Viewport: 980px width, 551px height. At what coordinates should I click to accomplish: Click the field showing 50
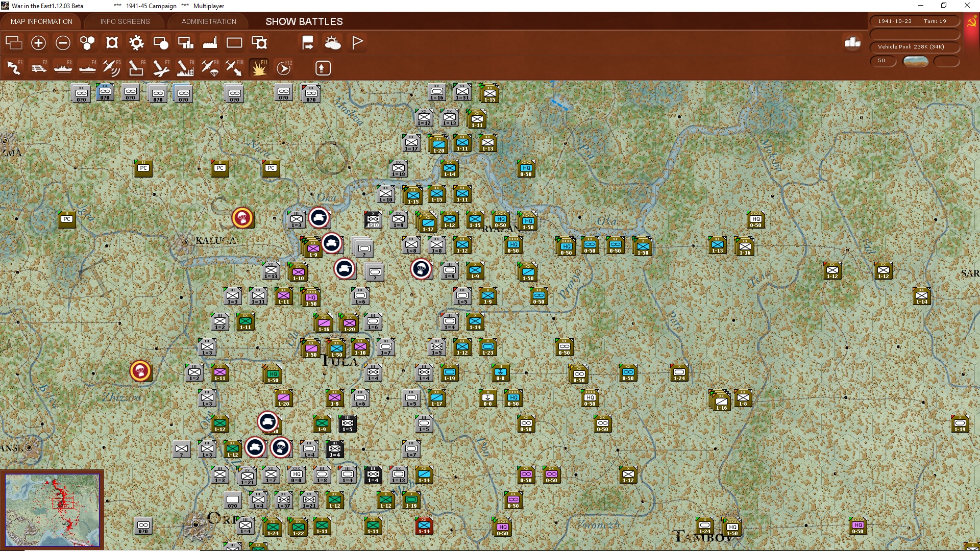(x=883, y=61)
